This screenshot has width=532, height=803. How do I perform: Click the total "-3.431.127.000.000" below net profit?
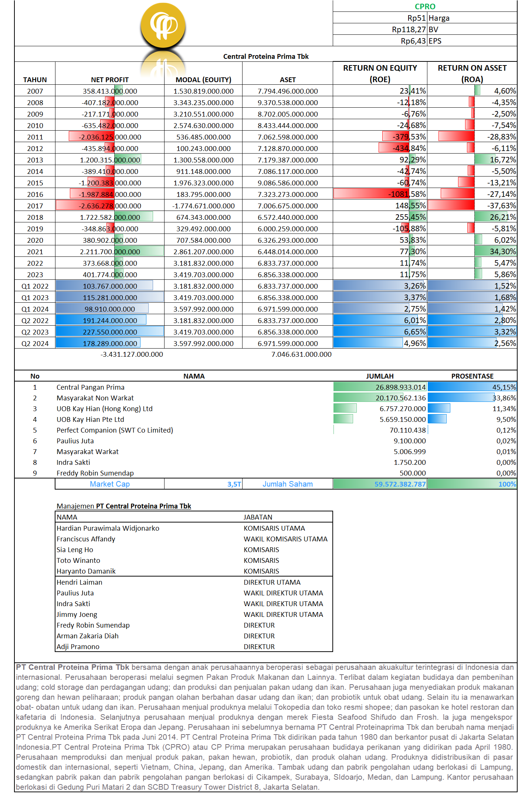pyautogui.click(x=132, y=354)
